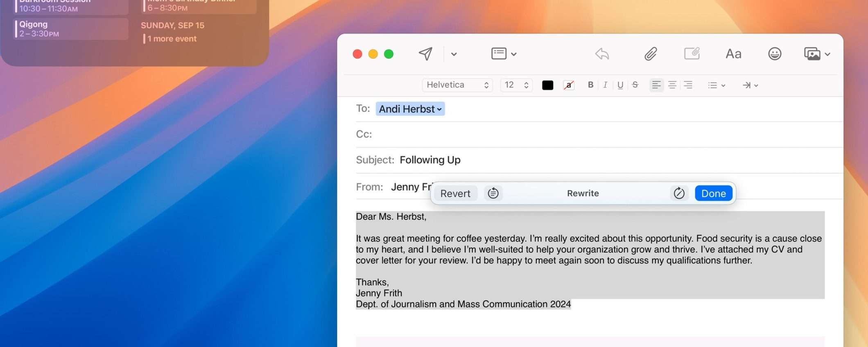Align text right
The image size is (868, 347).
tap(688, 85)
